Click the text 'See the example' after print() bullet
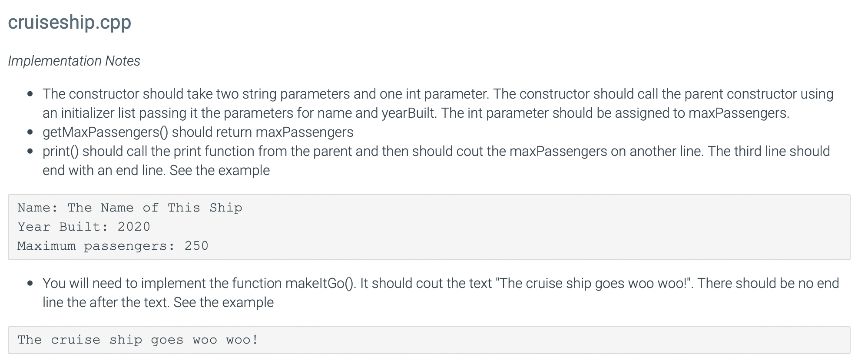Viewport: 868px width, 364px height. (x=220, y=170)
